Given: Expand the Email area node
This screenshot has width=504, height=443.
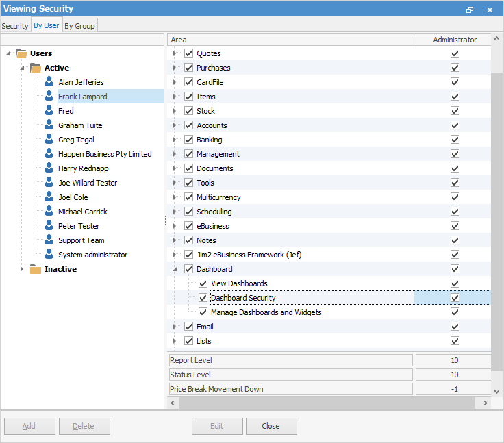Looking at the screenshot, I should pyautogui.click(x=174, y=327).
